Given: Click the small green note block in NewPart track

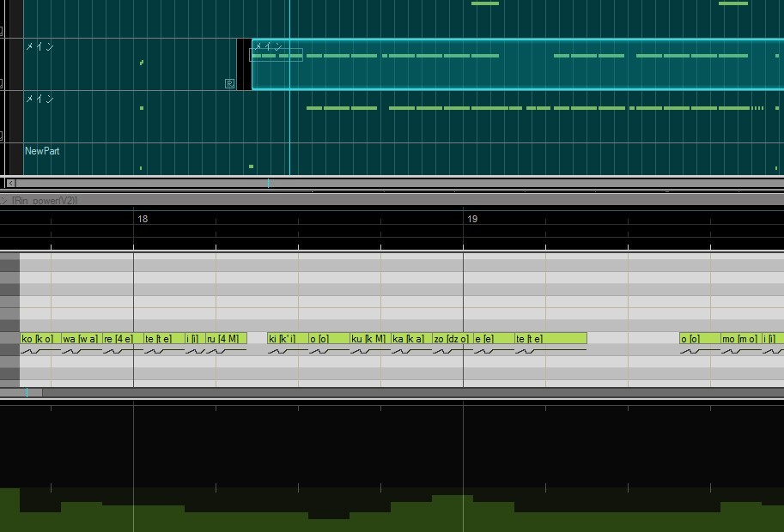Looking at the screenshot, I should [251, 166].
